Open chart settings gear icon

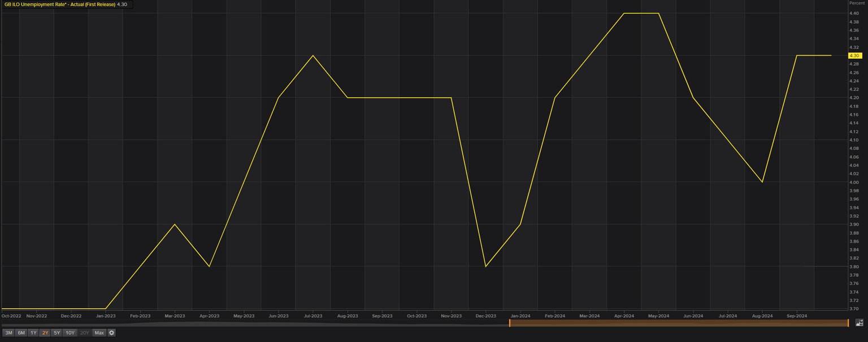(x=112, y=333)
